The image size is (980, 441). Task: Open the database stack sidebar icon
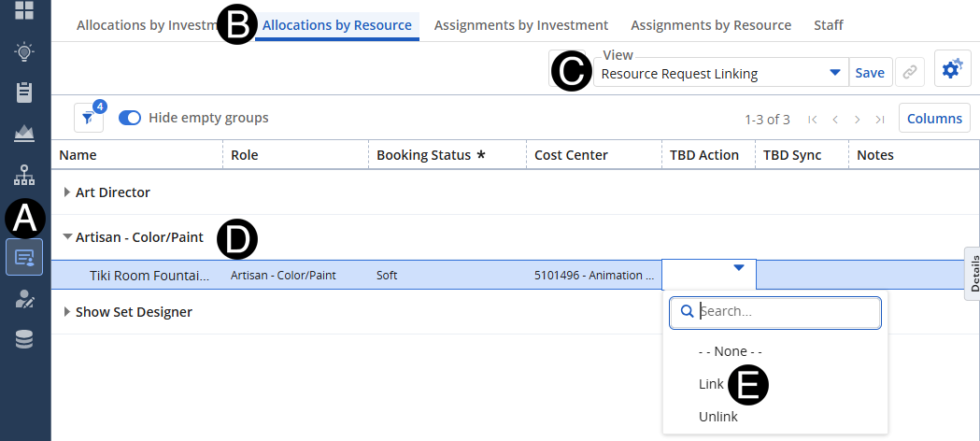coord(24,339)
